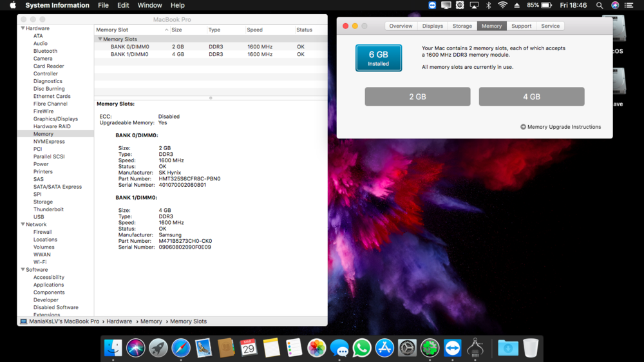Viewport: 644px width, 362px height.
Task: Open Photos app in Dock
Action: click(x=316, y=348)
